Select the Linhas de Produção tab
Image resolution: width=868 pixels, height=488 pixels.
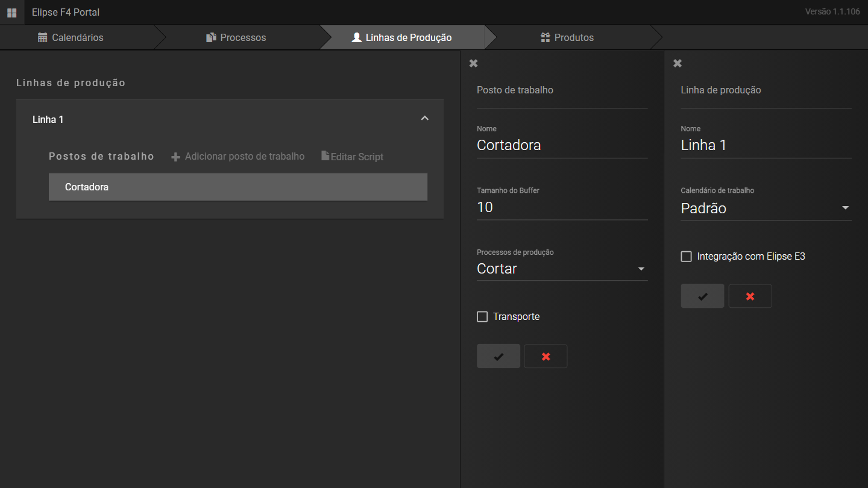(x=401, y=37)
